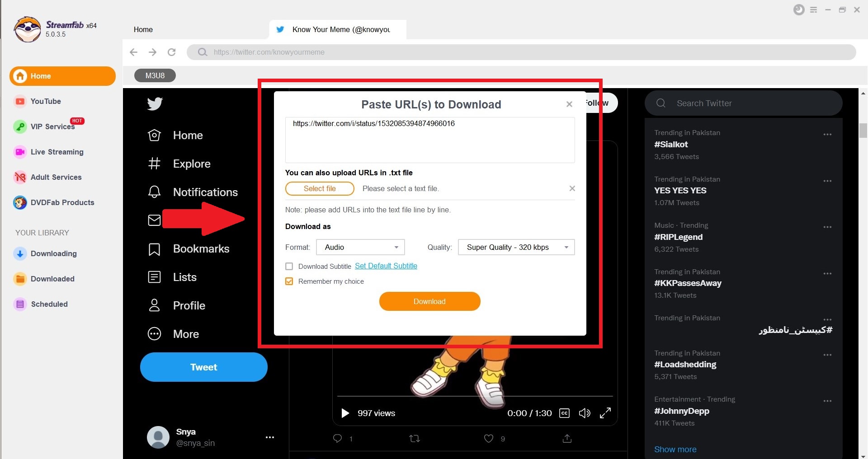Open options for #Loadshedding trend

pyautogui.click(x=827, y=355)
